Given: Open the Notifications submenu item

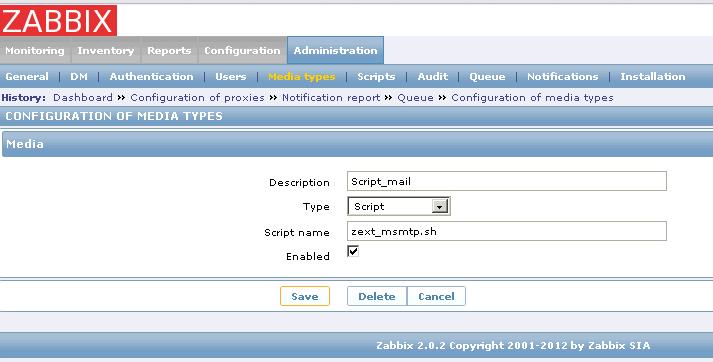Looking at the screenshot, I should 562,76.
